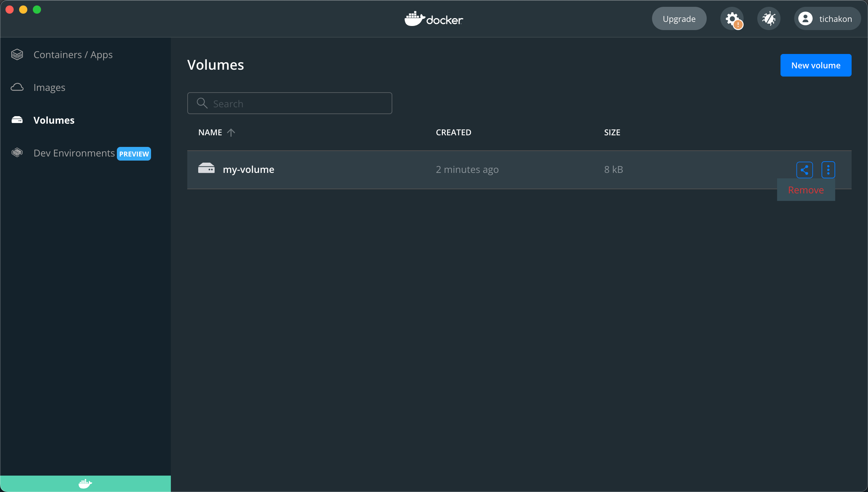Create a new volume

[816, 65]
